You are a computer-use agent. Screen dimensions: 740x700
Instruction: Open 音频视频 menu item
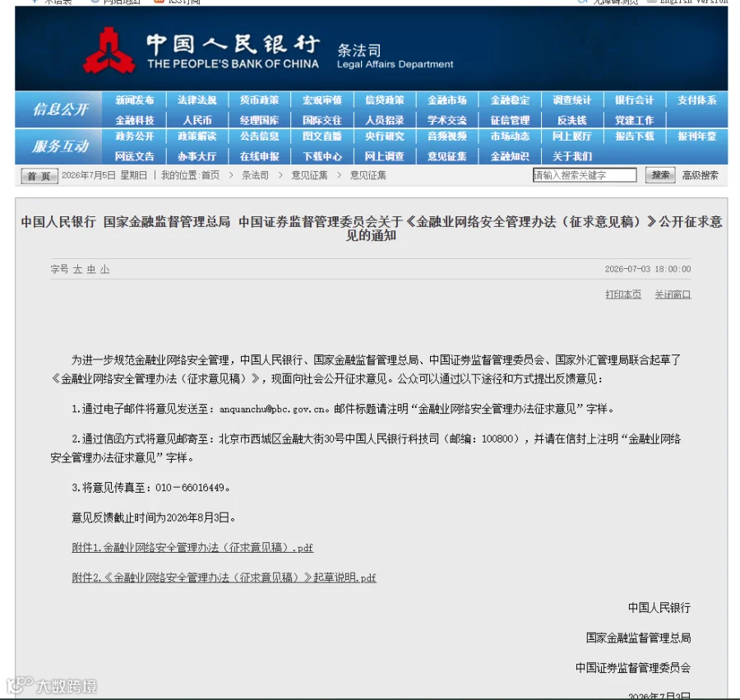click(x=447, y=137)
